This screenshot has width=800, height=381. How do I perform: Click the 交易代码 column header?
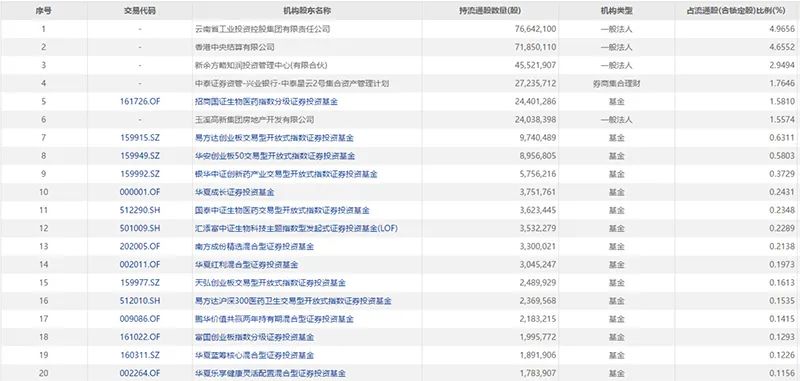[140, 11]
